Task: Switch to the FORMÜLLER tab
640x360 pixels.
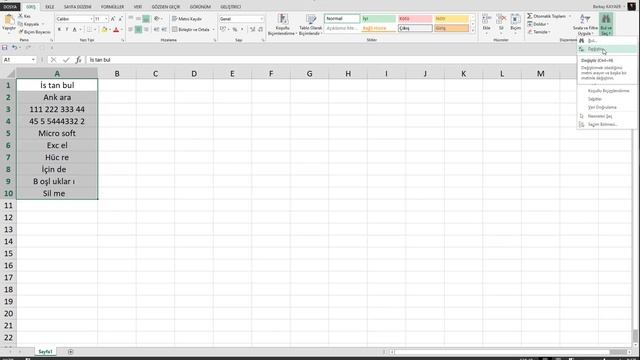Action: [x=112, y=7]
